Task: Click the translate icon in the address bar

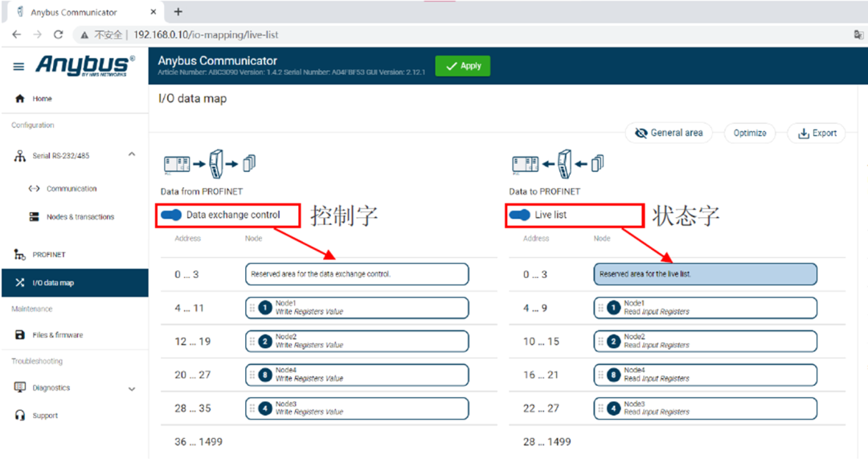Action: tap(858, 35)
